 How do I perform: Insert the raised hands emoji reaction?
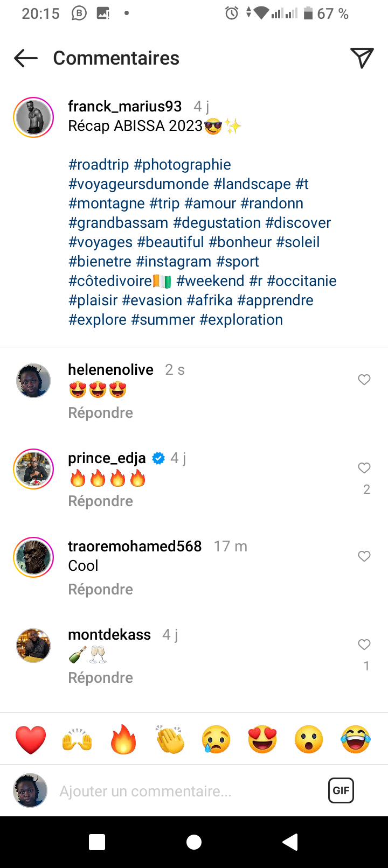[77, 739]
